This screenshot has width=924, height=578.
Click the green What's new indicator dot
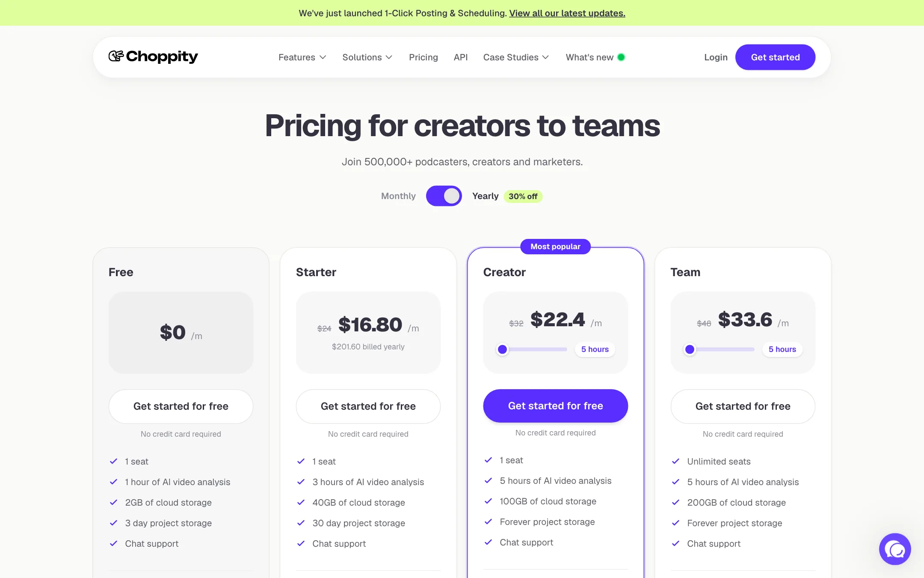click(621, 57)
